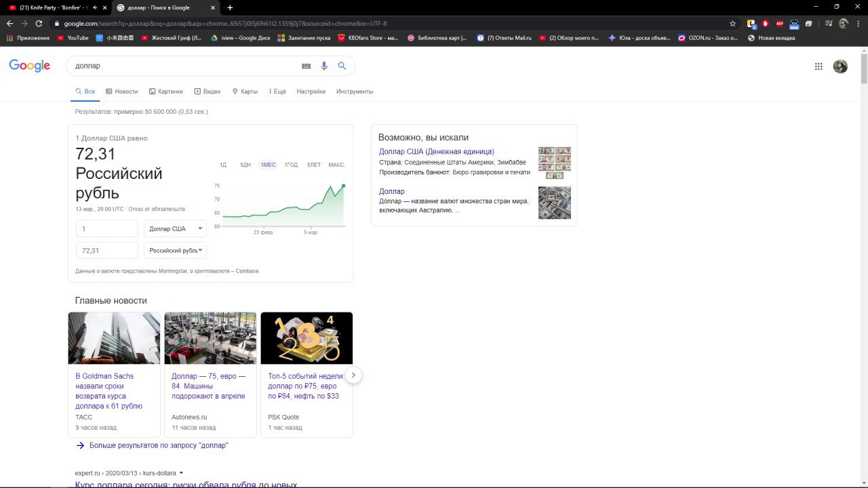
Task: Open Отказ от обязательств disclaimer
Action: (x=157, y=209)
